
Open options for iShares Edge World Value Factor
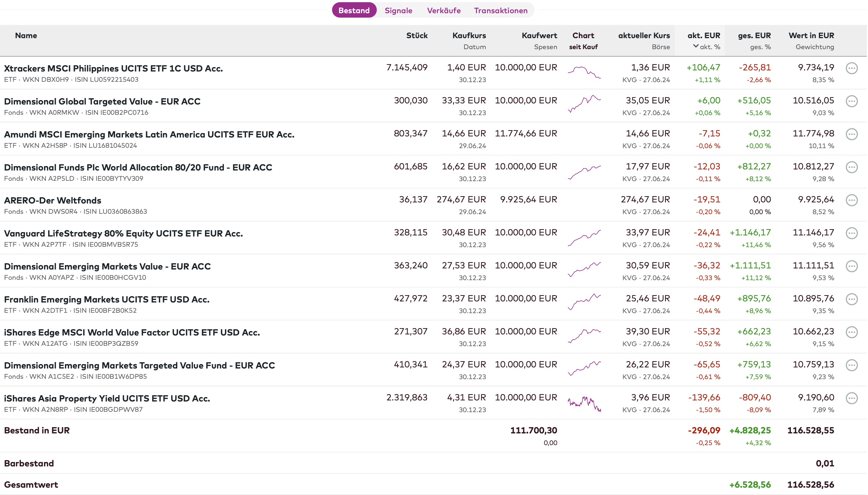[x=851, y=332]
